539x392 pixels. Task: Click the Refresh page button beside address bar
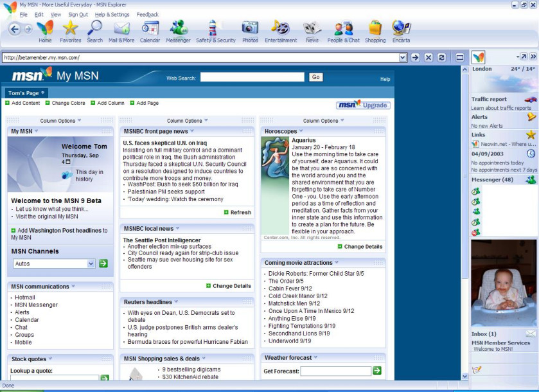(x=441, y=57)
